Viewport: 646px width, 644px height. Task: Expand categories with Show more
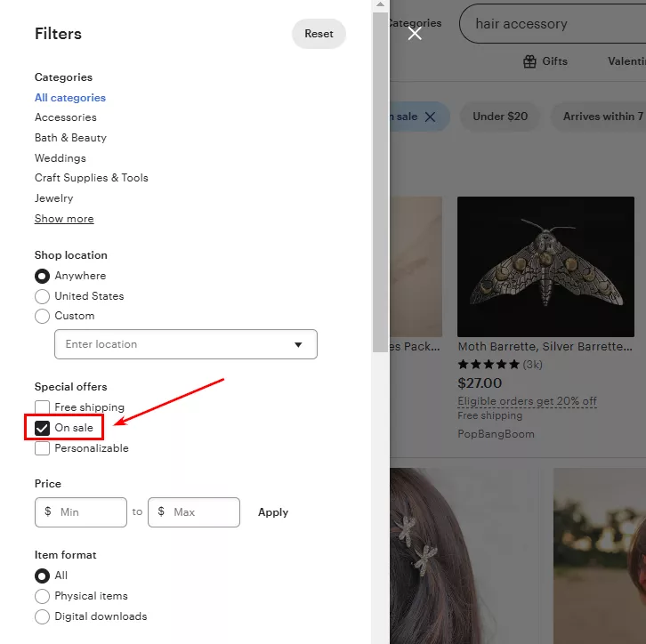pyautogui.click(x=64, y=219)
